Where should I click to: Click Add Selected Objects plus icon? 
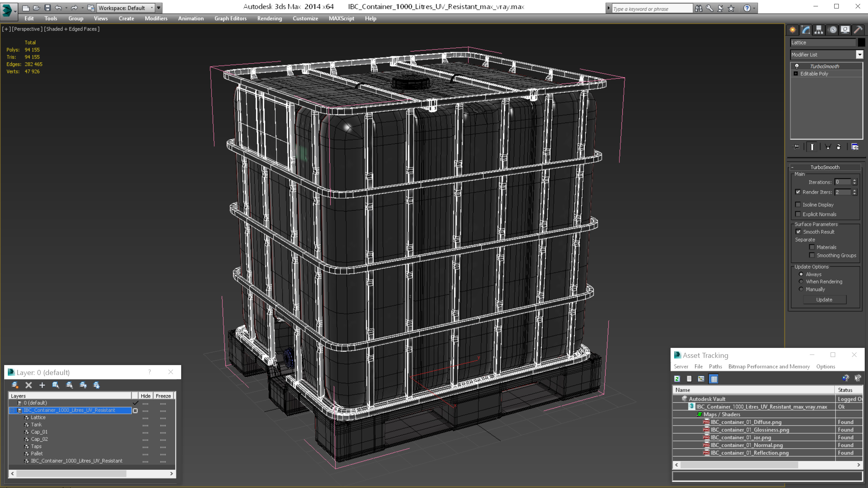pyautogui.click(x=42, y=385)
